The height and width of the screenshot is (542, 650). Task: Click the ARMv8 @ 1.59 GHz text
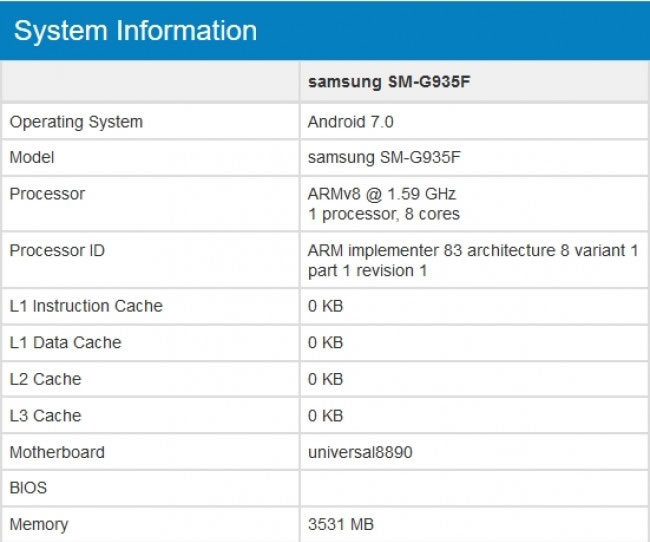pos(382,194)
